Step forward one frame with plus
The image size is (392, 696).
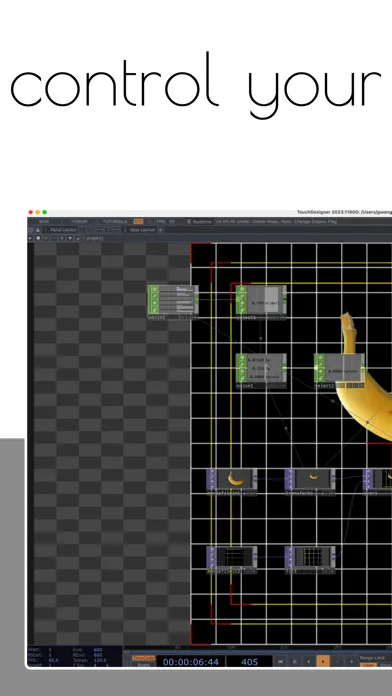click(351, 662)
